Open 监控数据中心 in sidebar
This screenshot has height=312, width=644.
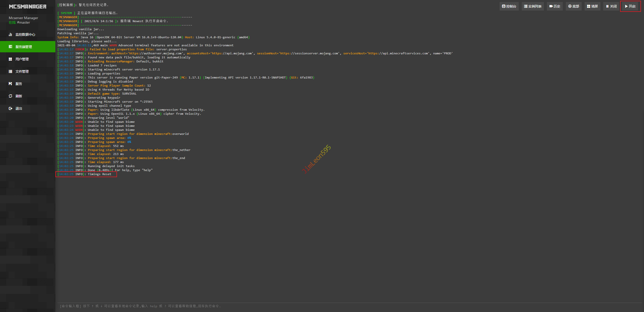click(x=25, y=34)
